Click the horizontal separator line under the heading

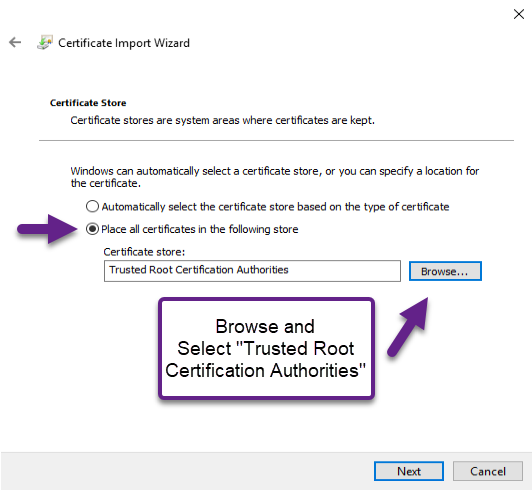click(277, 140)
